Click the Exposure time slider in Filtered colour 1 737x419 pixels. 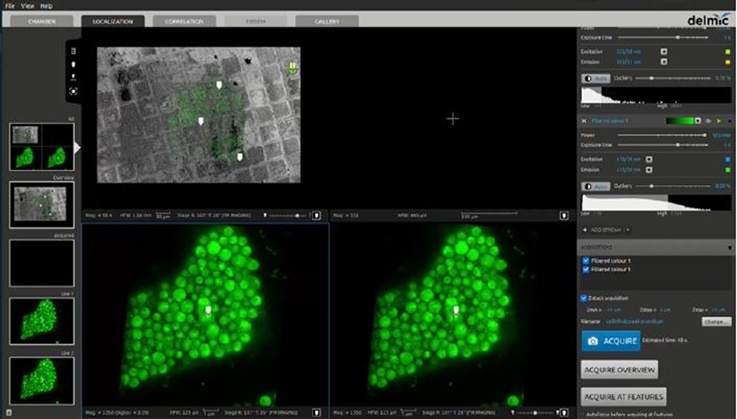click(663, 145)
